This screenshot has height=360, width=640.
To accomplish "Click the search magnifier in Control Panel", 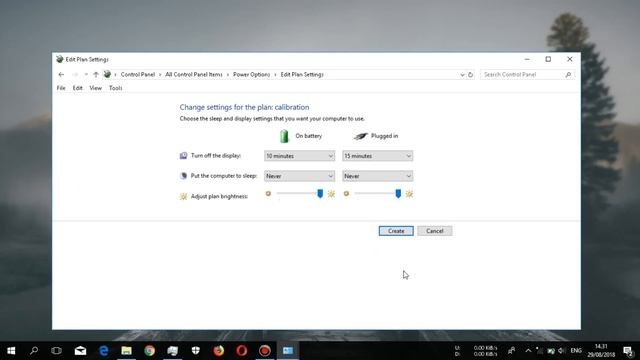I will 568,75.
